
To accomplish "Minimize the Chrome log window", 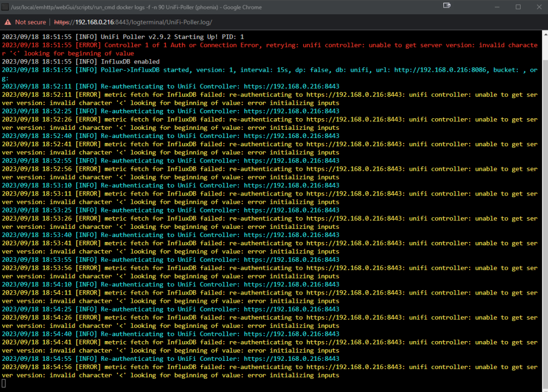I will click(497, 7).
